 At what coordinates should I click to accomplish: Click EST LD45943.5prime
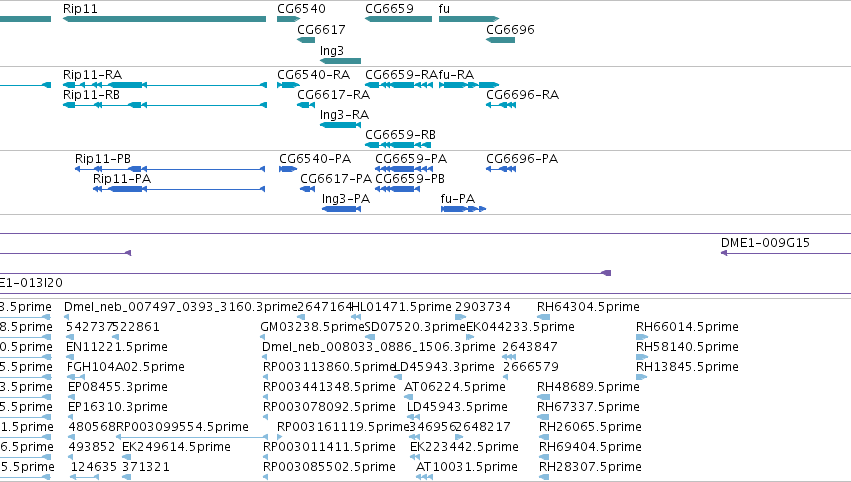pos(457,407)
